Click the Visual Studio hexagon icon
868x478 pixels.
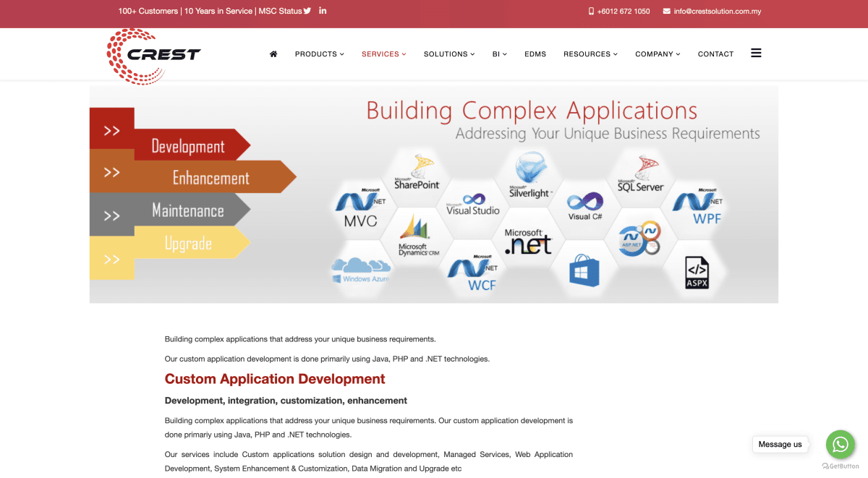(473, 205)
